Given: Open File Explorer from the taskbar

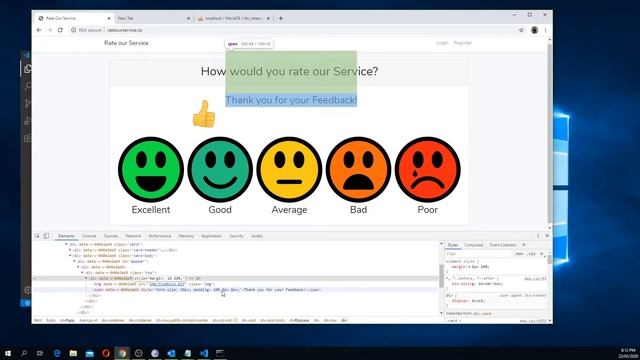Looking at the screenshot, I should pyautogui.click(x=73, y=353).
